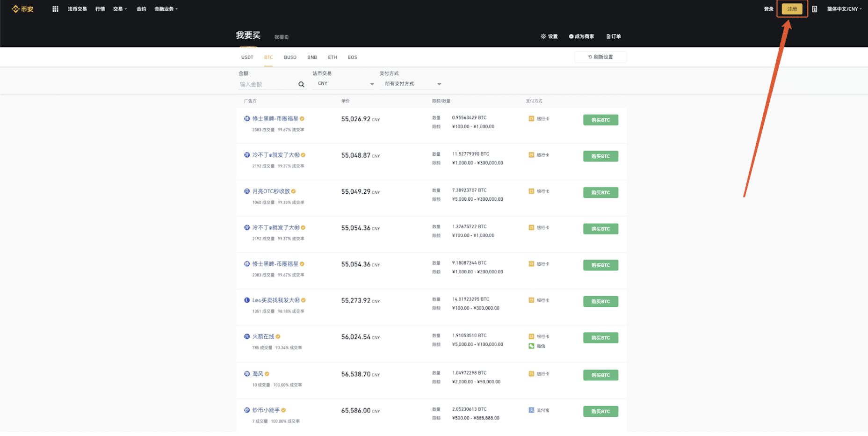868x436 pixels.
Task: Click the 刷新设置 refresh button
Action: 600,57
